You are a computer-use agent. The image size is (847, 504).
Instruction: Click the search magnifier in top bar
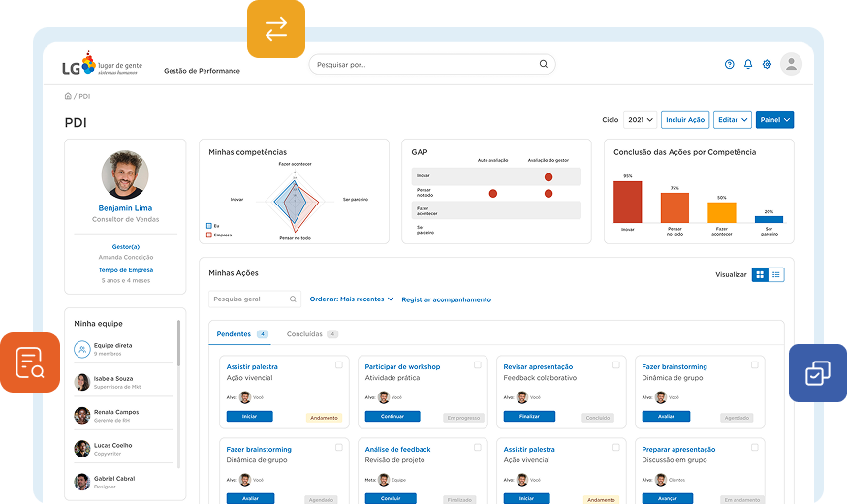tap(544, 64)
